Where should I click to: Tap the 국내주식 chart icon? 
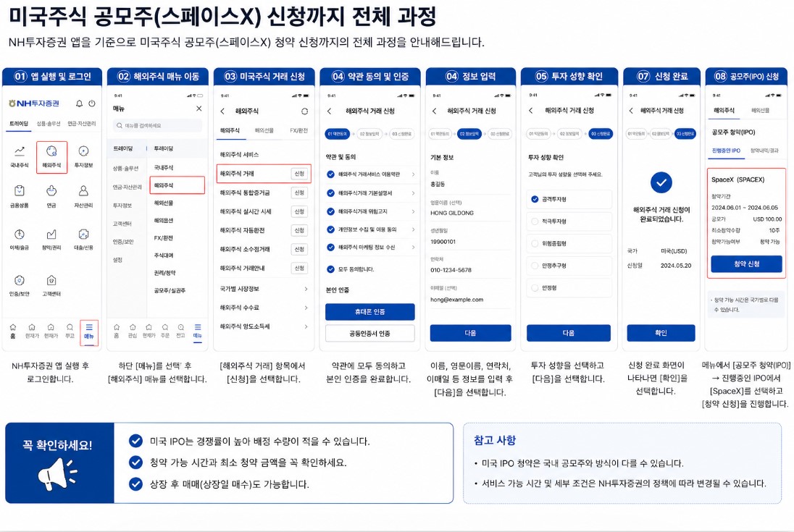(x=20, y=151)
